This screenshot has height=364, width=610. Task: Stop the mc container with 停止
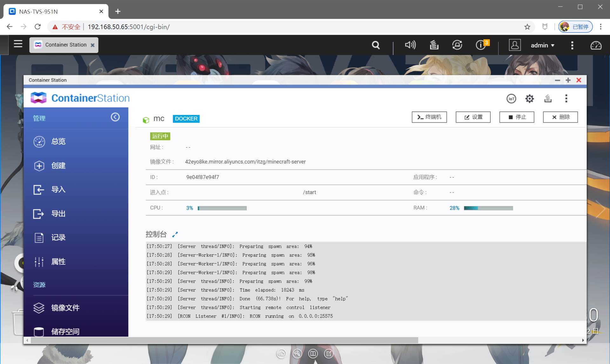(x=517, y=117)
